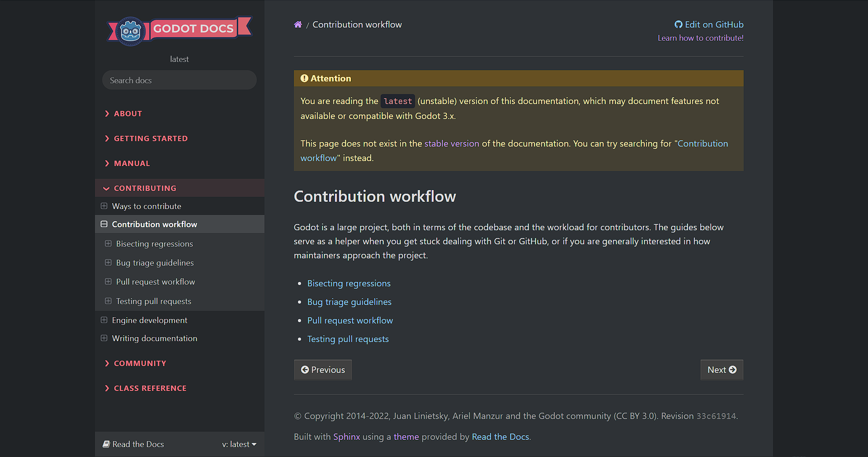Open the Pull request workflow content link
Viewport: 868px width, 457px height.
tap(350, 320)
